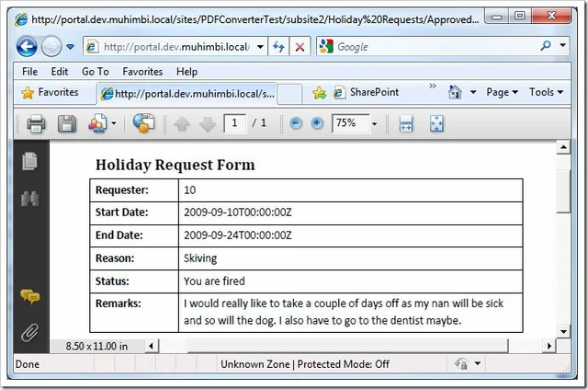Open the Tools menu dropdown

546,92
